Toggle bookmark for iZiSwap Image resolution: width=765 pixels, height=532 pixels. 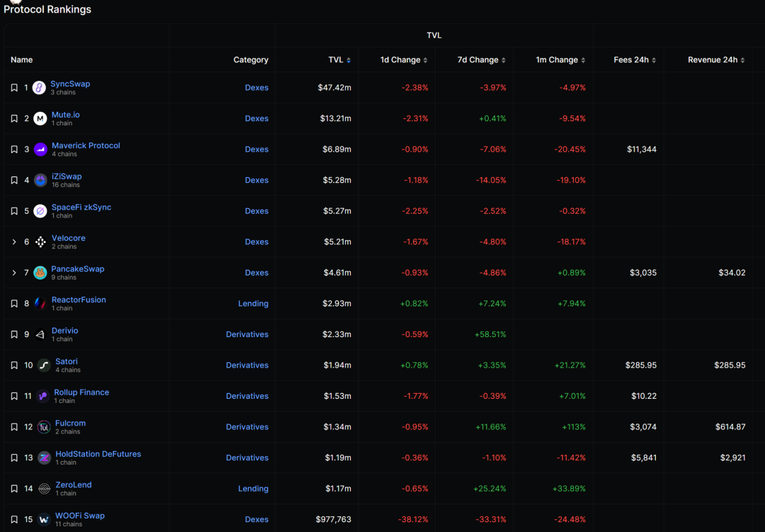(x=14, y=181)
